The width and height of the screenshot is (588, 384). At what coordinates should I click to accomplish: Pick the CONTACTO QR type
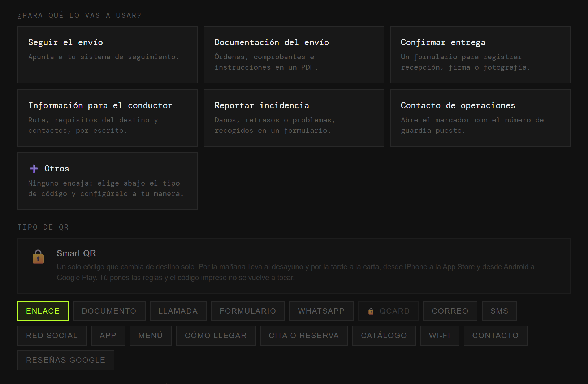496,336
